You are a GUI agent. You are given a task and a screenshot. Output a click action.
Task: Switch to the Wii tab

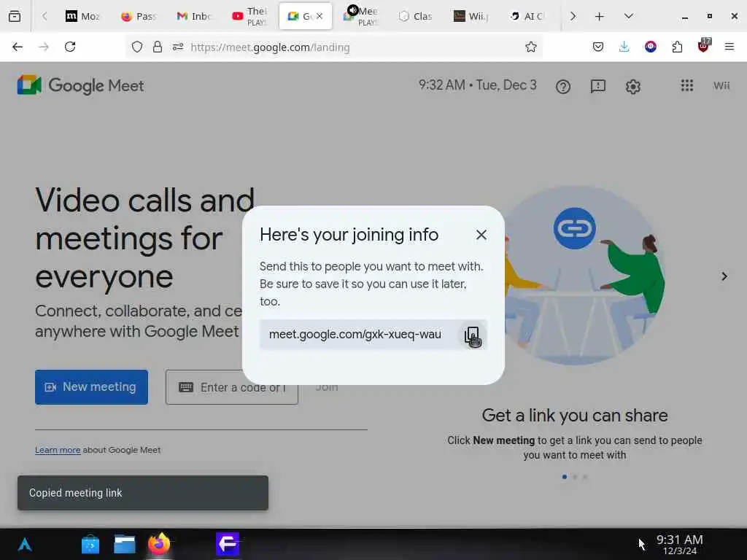471,16
